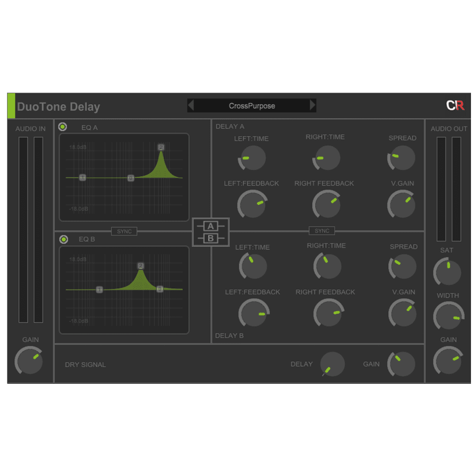This screenshot has width=476, height=476.
Task: Toggle the EQ SYNC button
Action: click(124, 231)
